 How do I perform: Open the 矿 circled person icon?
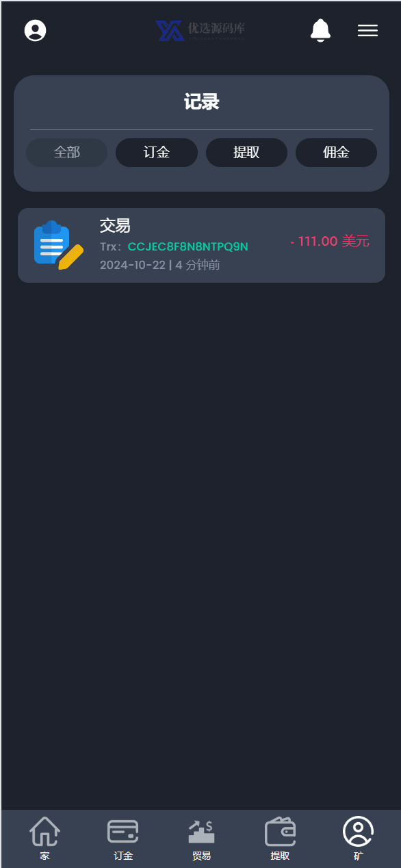coord(358,831)
